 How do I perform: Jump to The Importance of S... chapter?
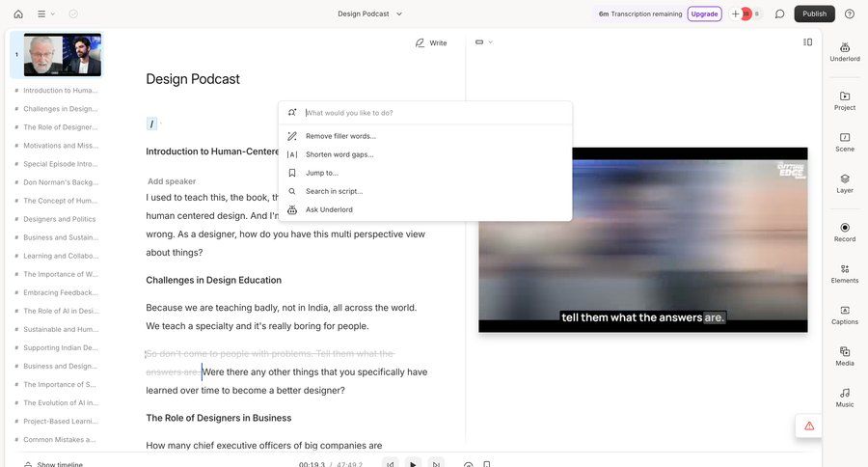pos(61,384)
